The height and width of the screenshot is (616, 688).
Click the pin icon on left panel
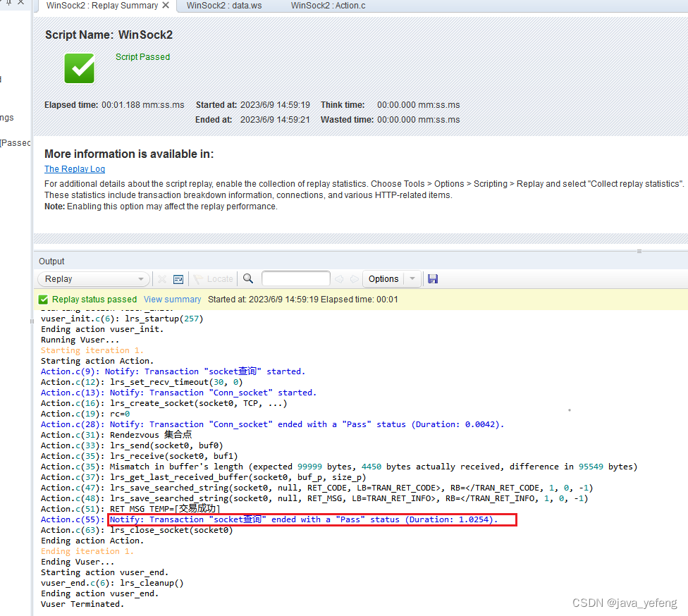pyautogui.click(x=8, y=2)
